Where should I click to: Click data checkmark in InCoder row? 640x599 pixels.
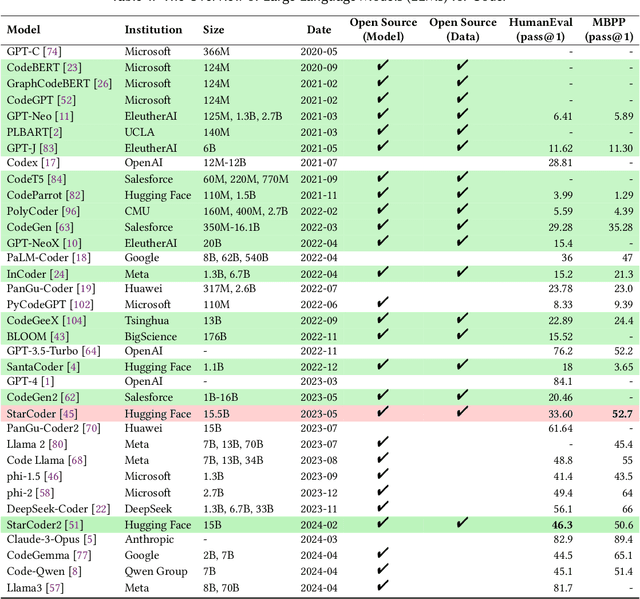coord(462,272)
